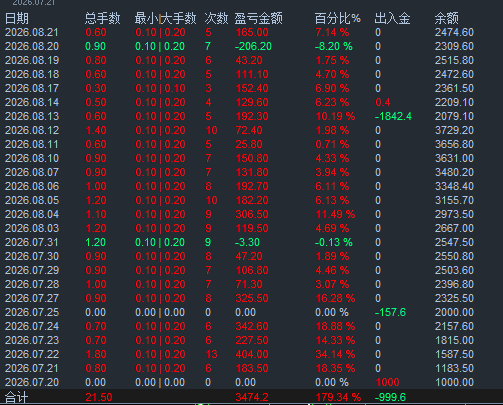The width and height of the screenshot is (503, 405).
Task: Click the 总手数 column header
Action: (102, 18)
